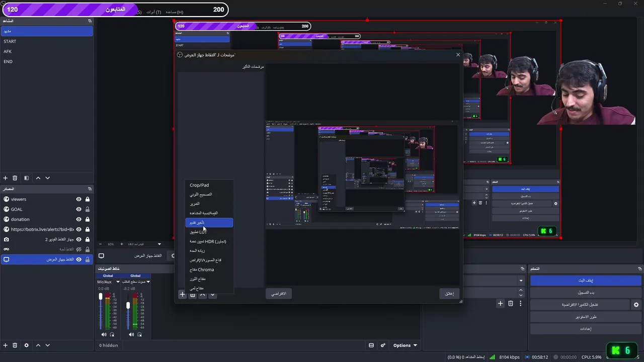Hide the selected display capture source
This screenshot has width=644, height=362.
point(78,259)
